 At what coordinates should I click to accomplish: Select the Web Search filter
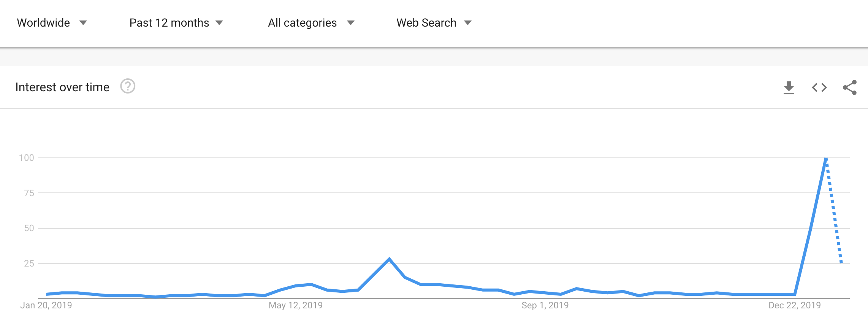coord(426,22)
